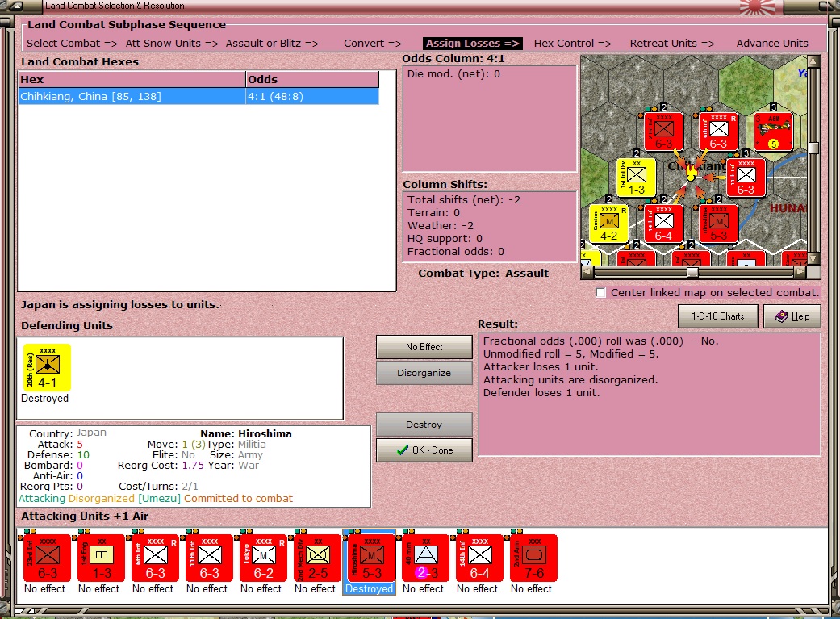Click the '[Umezu]' HQ name in unit details
Image resolution: width=840 pixels, height=619 pixels.
point(159,499)
